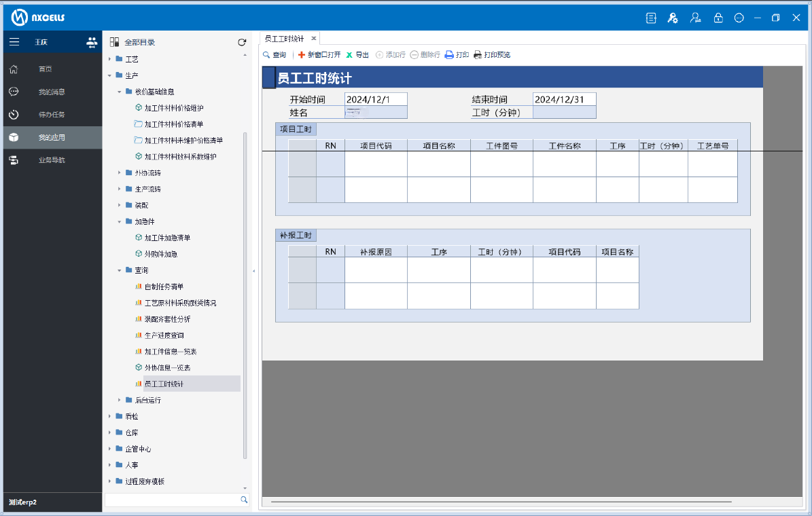Screen dimensions: 812x516
Task: Click the layout icon next to 全部目录
Action: coord(115,42)
